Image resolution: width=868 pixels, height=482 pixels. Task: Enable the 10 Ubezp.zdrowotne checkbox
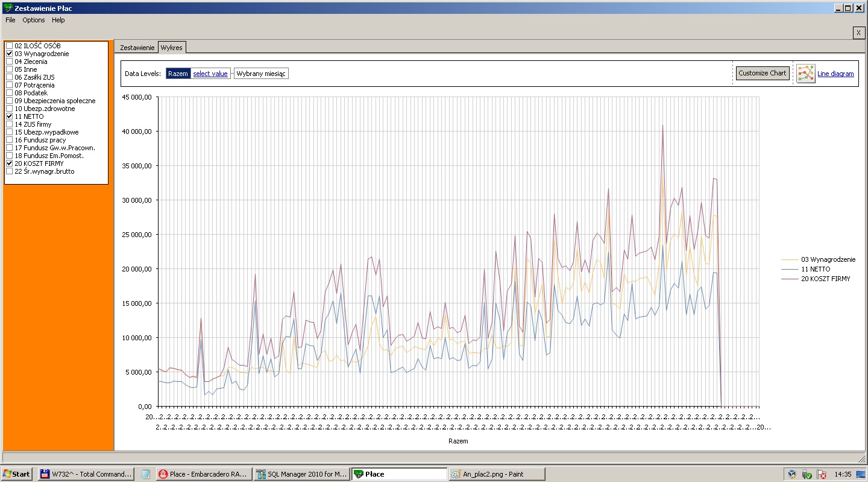coord(10,109)
